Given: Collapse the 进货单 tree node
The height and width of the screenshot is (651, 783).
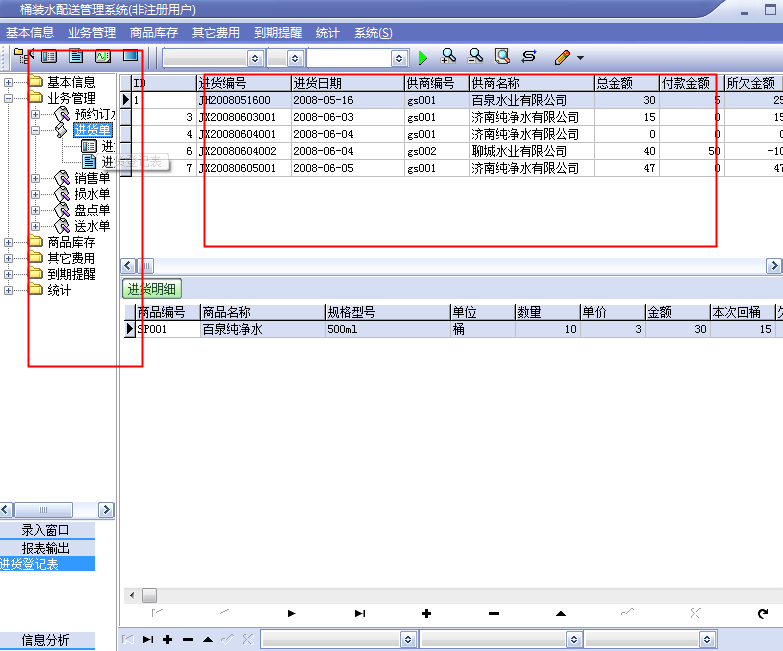Looking at the screenshot, I should pos(35,130).
